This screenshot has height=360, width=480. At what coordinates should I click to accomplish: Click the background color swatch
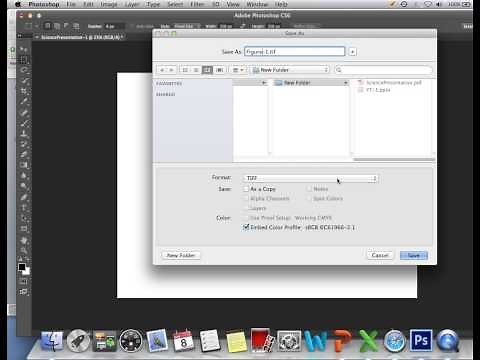[x=27, y=271]
